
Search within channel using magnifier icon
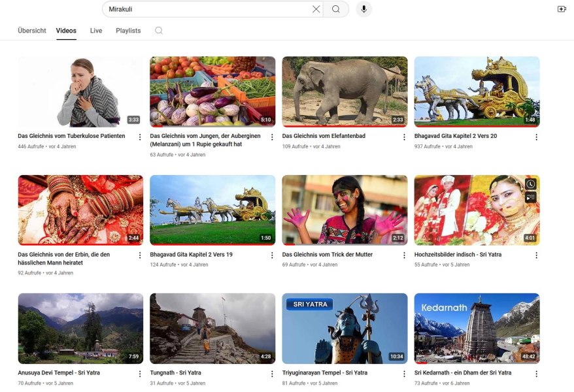coord(158,31)
